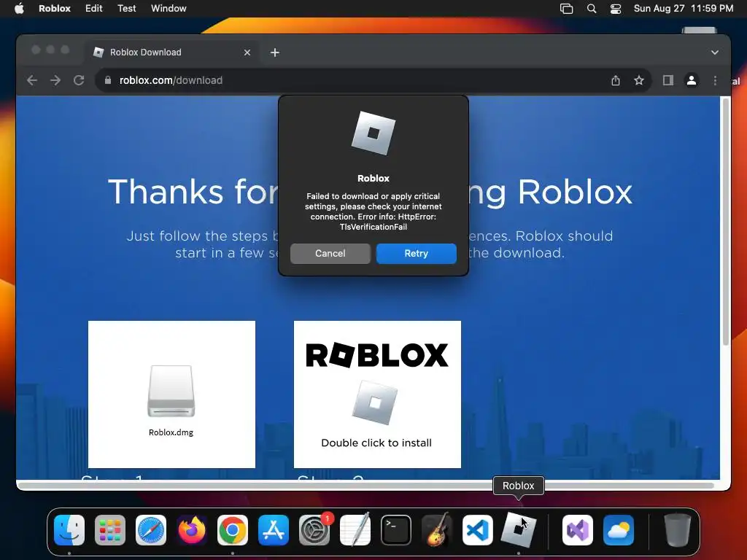
Task: Open Launchpad from the dock
Action: tap(110, 530)
